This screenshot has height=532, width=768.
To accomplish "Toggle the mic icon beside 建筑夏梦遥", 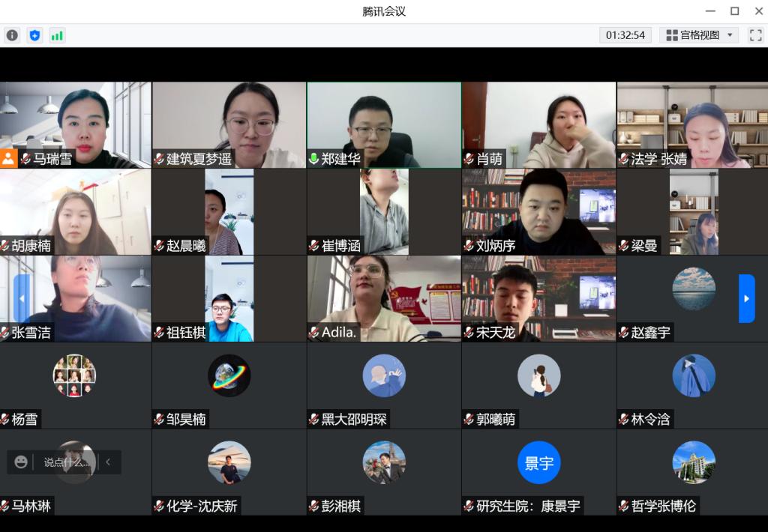I will click(x=159, y=159).
